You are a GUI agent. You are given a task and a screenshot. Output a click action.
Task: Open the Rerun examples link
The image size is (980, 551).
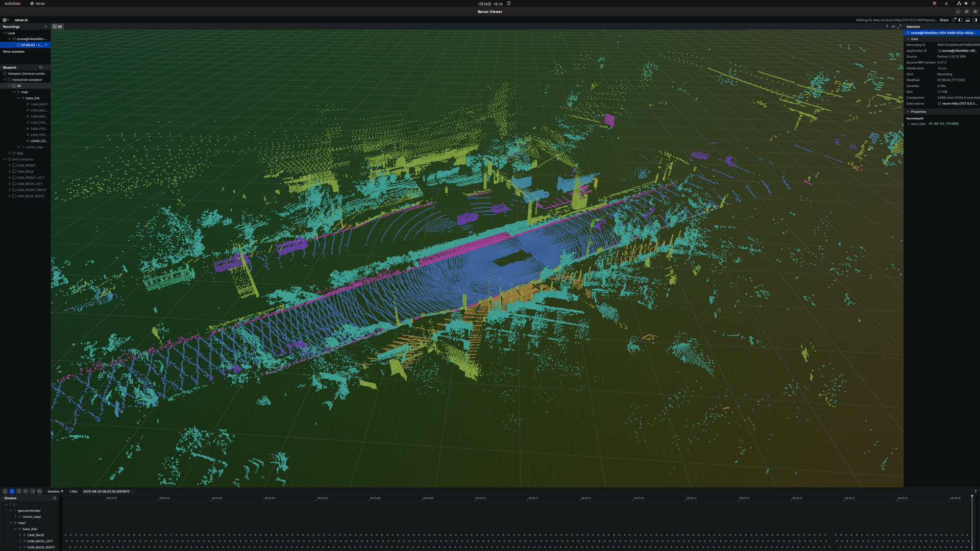tap(14, 52)
